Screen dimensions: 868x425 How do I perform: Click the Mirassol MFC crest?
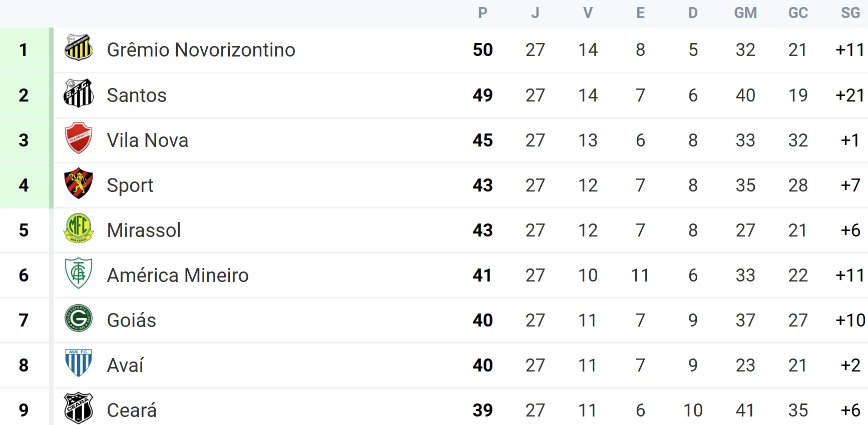pos(79,228)
